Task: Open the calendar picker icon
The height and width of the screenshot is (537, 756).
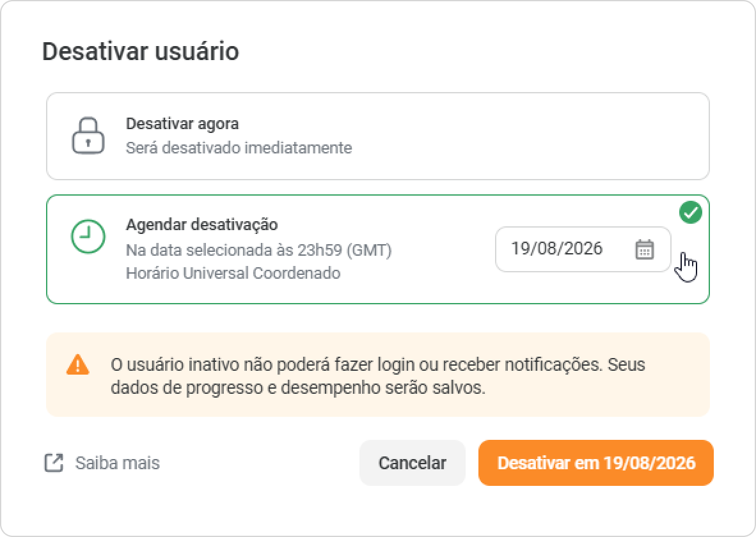Action: pyautogui.click(x=645, y=249)
